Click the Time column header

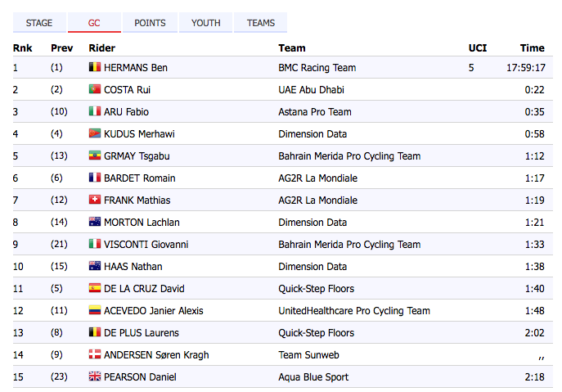tap(532, 48)
